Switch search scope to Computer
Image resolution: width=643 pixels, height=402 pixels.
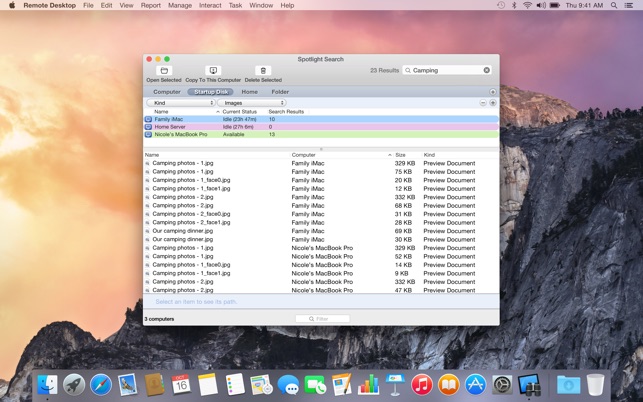coord(167,92)
